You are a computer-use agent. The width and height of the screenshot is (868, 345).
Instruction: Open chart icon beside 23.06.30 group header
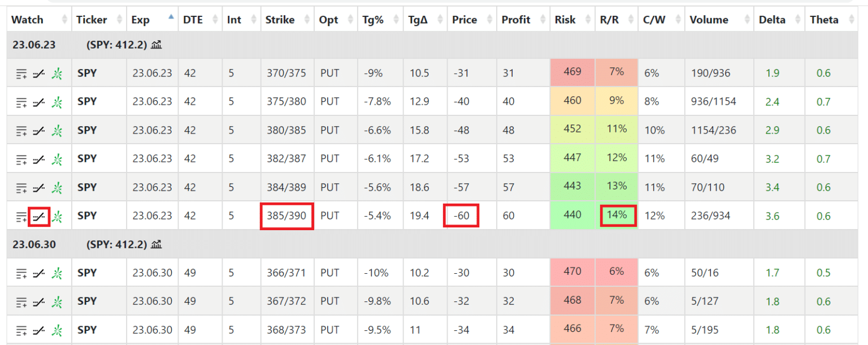click(157, 244)
